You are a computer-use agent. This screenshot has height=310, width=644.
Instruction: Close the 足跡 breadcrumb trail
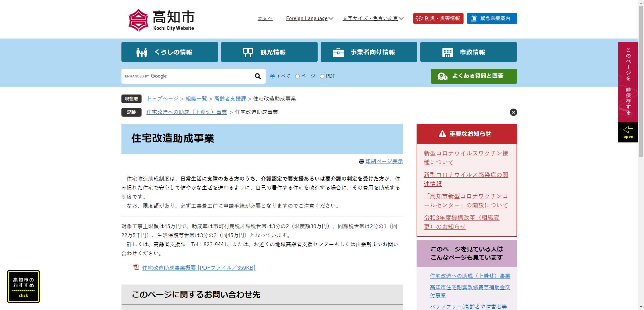[513, 112]
